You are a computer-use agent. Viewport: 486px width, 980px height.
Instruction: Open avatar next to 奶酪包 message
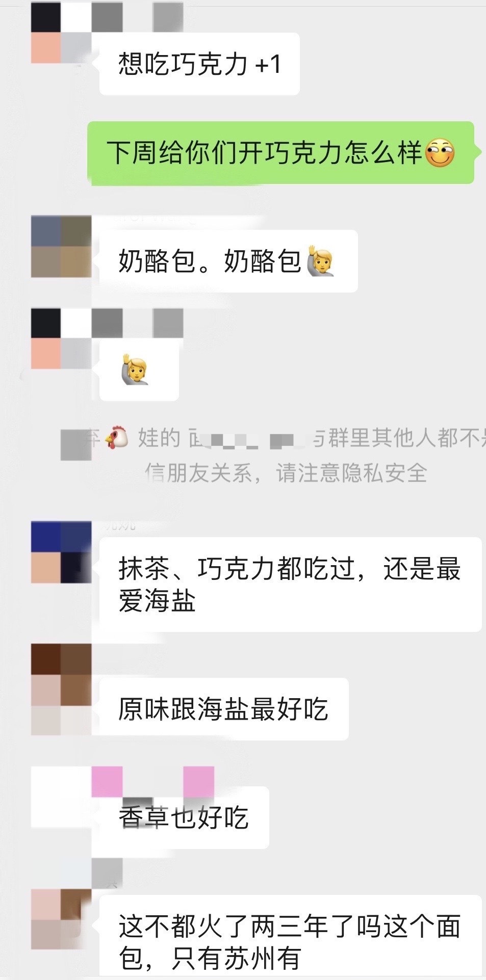[x=61, y=247]
